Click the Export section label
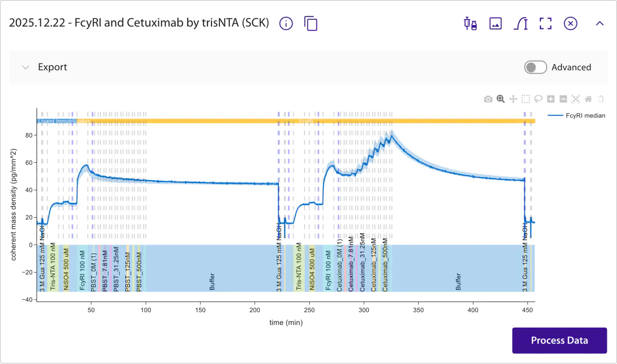 click(53, 67)
